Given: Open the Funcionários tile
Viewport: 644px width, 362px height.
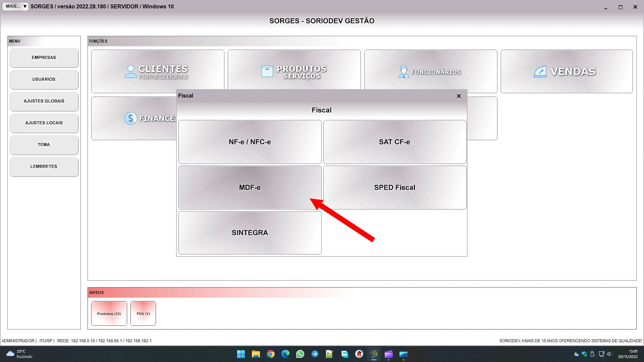Looking at the screenshot, I should click(x=431, y=71).
